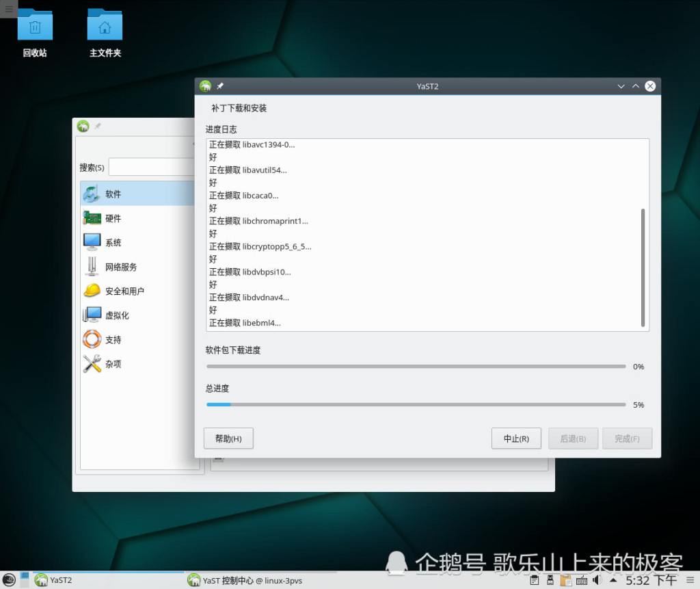The width and height of the screenshot is (700, 589).
Task: Select the 硬件 hardware category icon
Action: click(x=92, y=218)
